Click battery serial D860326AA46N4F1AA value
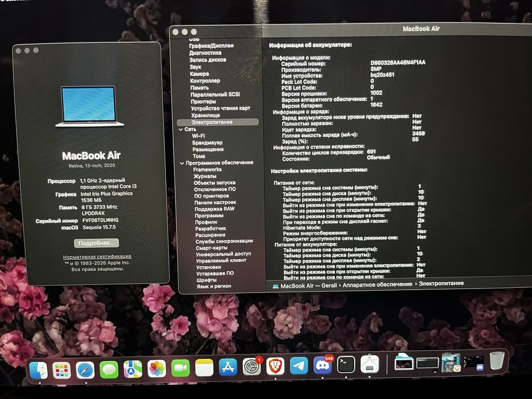532x399 pixels. tap(397, 63)
